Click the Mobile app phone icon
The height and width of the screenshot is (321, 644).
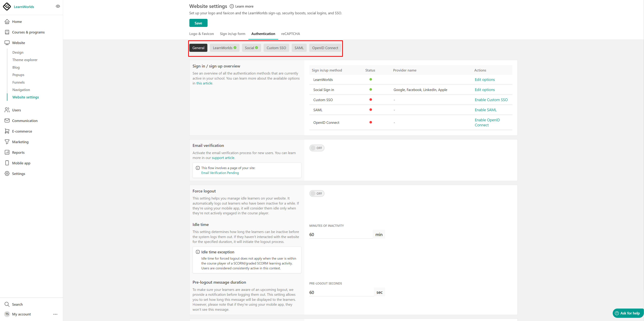(x=7, y=163)
